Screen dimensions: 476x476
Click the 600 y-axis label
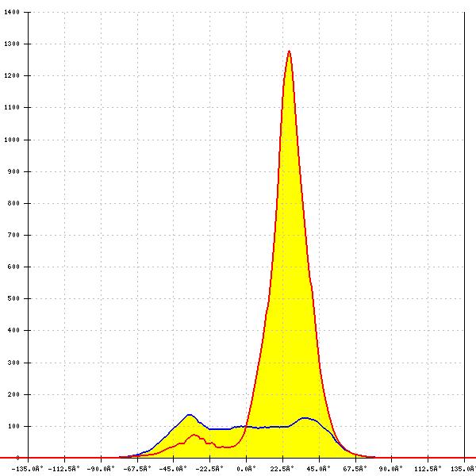click(13, 267)
